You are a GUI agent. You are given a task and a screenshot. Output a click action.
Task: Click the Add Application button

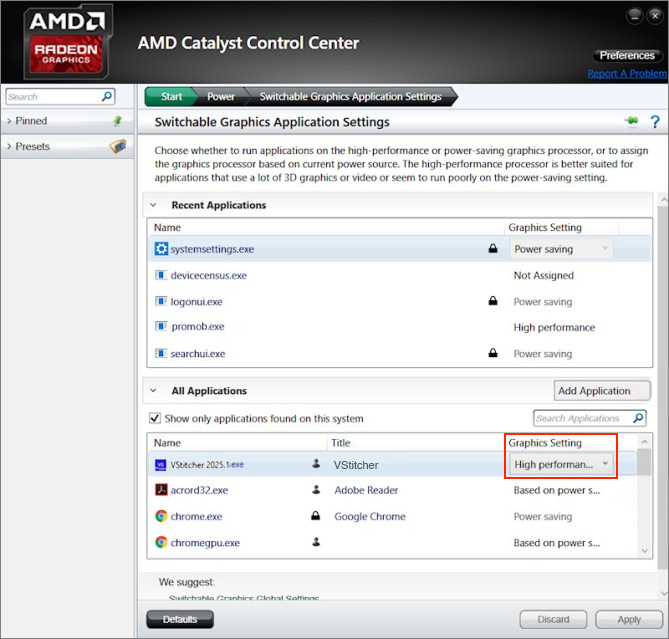[x=602, y=391]
